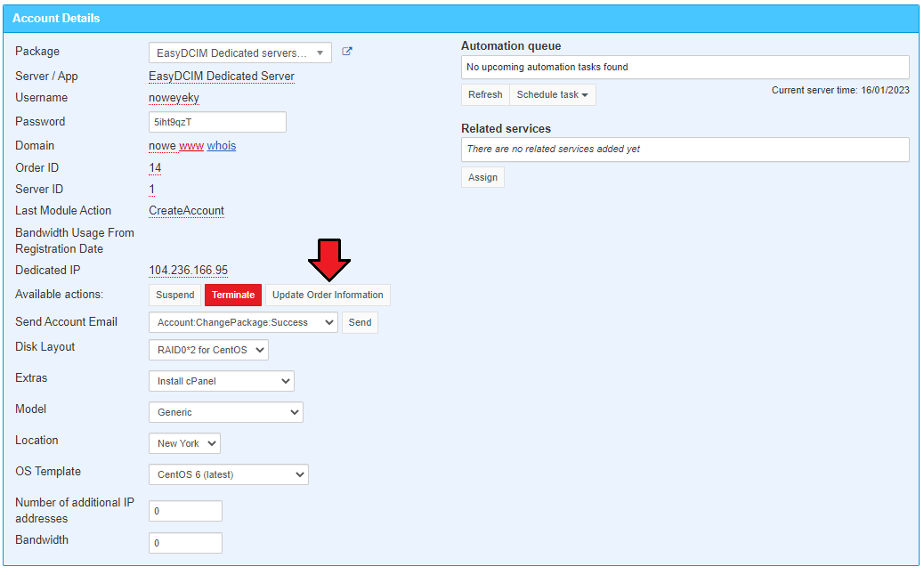Click the Refresh automation queue button
Viewport: 924px width, 575px height.
tap(485, 95)
